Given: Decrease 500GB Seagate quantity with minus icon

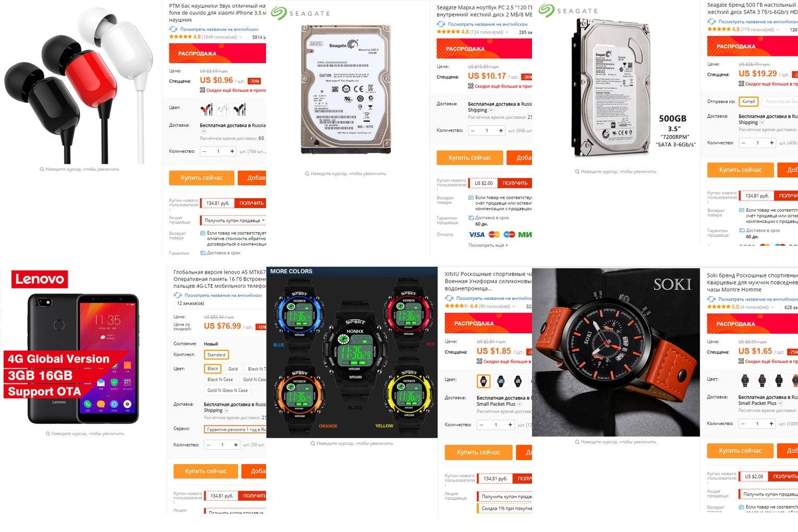Looking at the screenshot, I should point(743,142).
